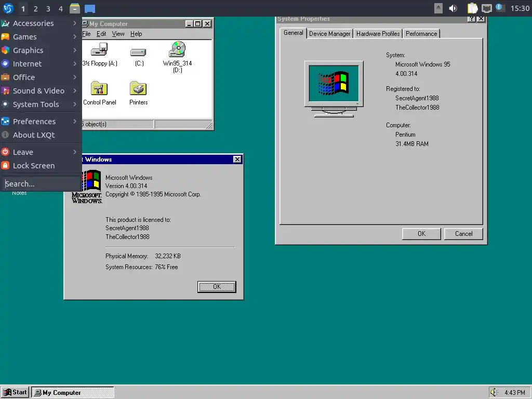Expand hidden tray icons arrow
This screenshot has height=399, width=532.
tap(438, 8)
